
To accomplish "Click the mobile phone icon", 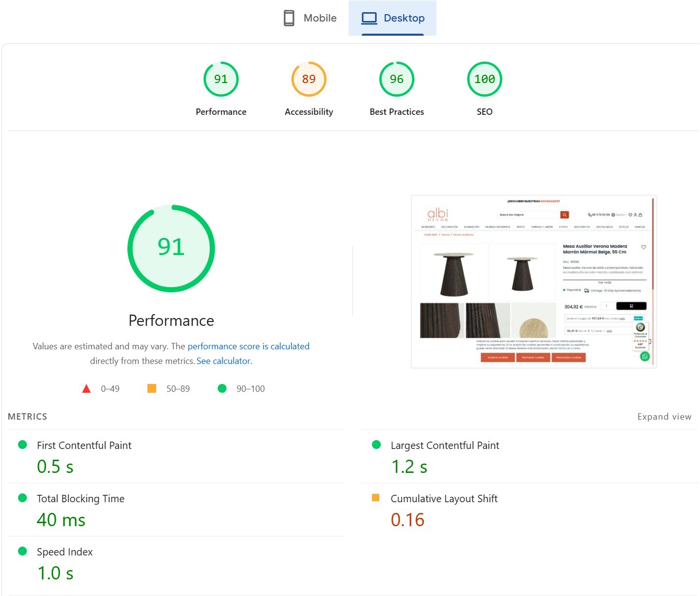I will click(x=289, y=18).
